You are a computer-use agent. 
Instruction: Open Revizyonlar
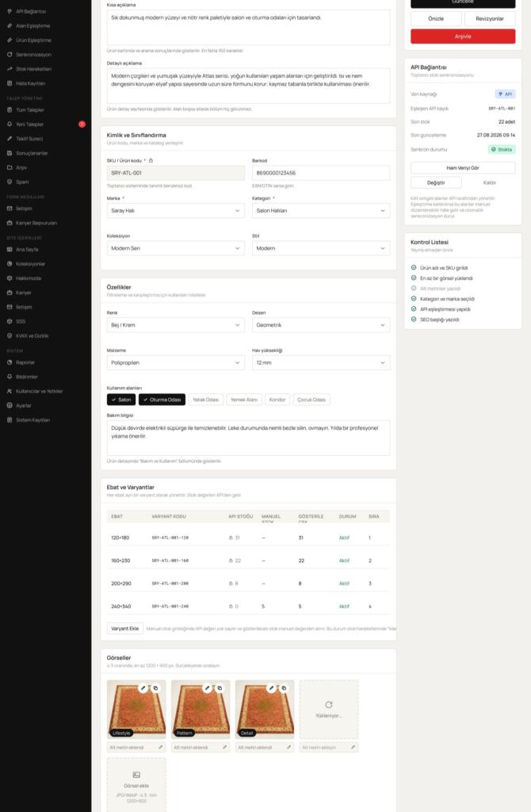point(490,19)
